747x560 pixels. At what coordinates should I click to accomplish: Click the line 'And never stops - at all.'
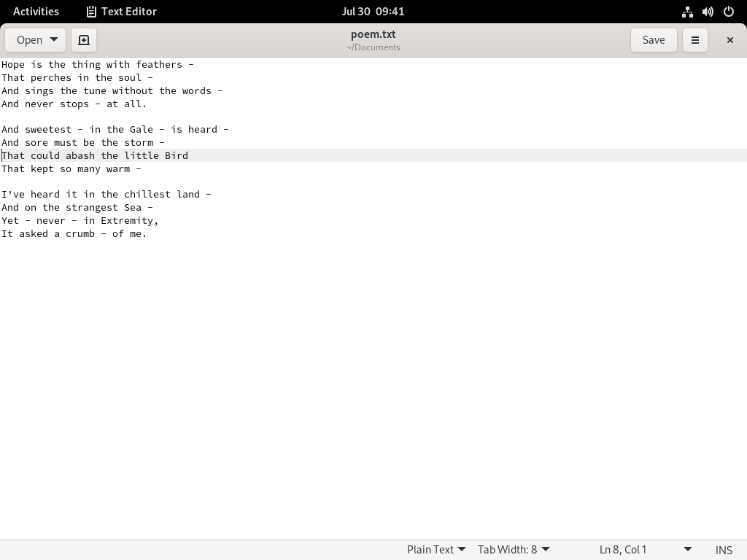tap(74, 104)
